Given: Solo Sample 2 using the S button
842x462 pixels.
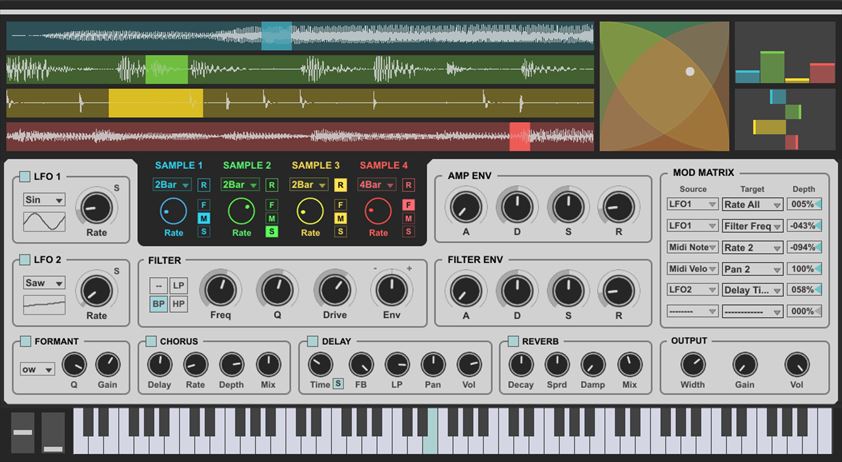Looking at the screenshot, I should 272,232.
